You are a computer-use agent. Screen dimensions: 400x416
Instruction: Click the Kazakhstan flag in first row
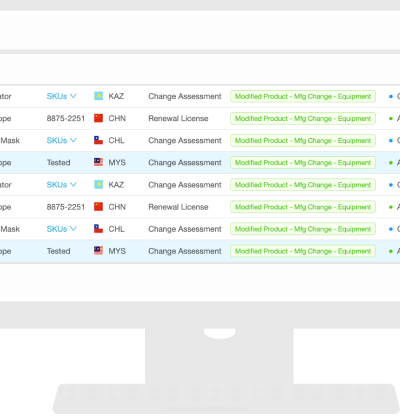(x=98, y=96)
